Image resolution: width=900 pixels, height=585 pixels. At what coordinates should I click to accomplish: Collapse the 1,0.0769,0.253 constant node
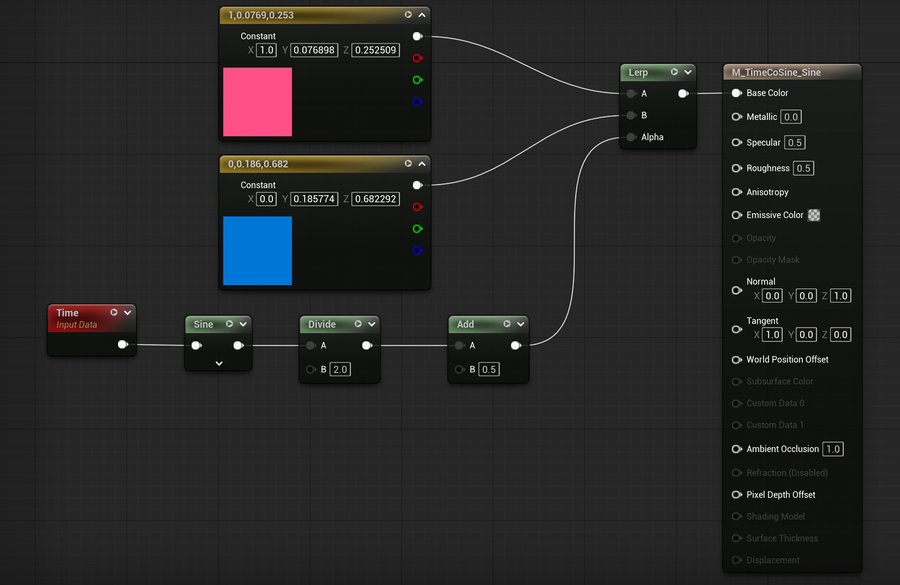click(x=422, y=15)
